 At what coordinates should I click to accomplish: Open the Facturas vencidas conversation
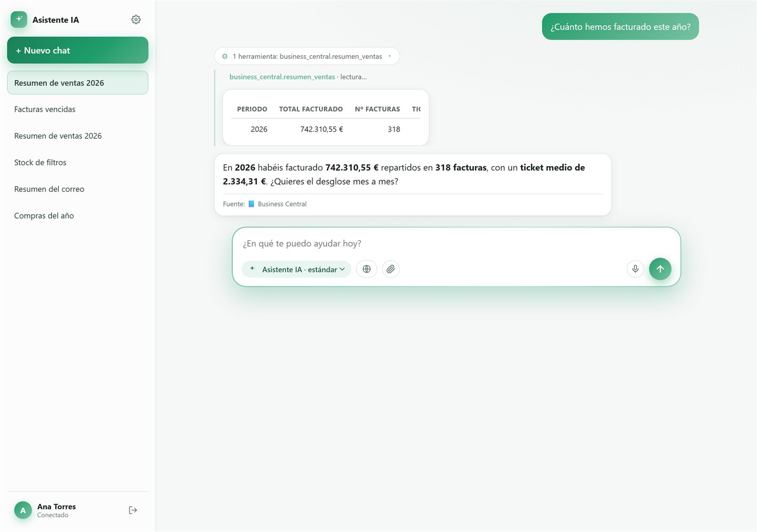78,109
